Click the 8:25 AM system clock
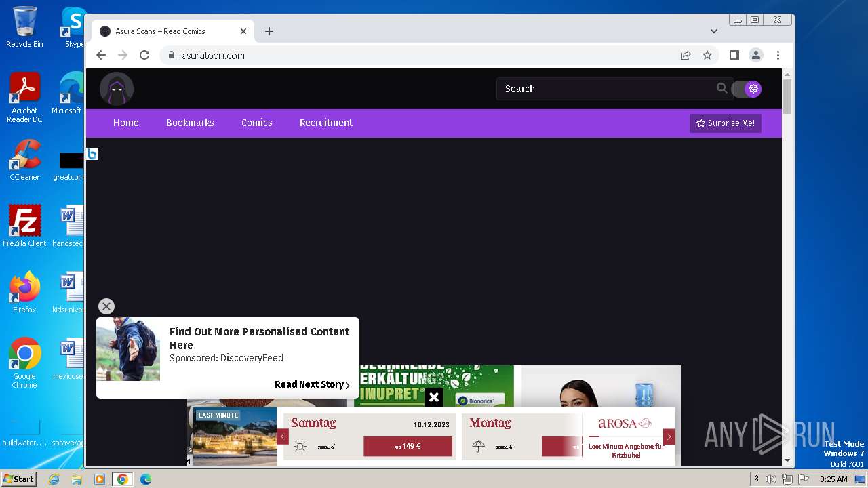This screenshot has height=488, width=868. point(833,479)
